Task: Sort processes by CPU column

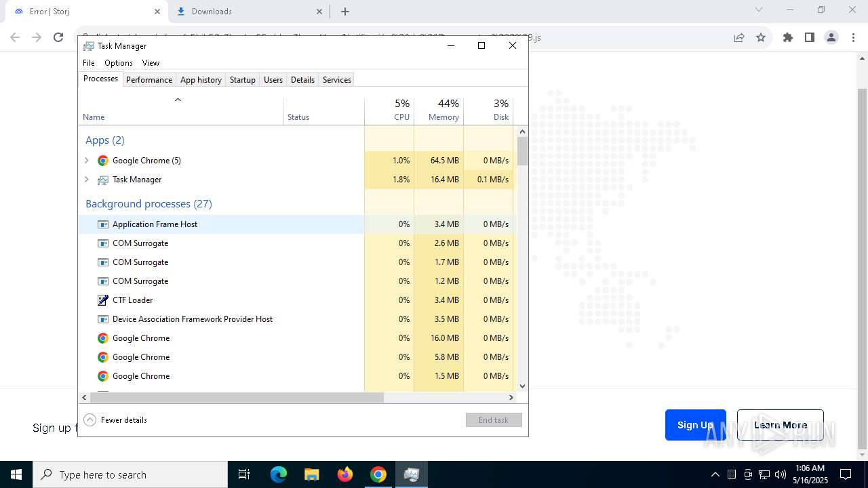Action: (389, 110)
